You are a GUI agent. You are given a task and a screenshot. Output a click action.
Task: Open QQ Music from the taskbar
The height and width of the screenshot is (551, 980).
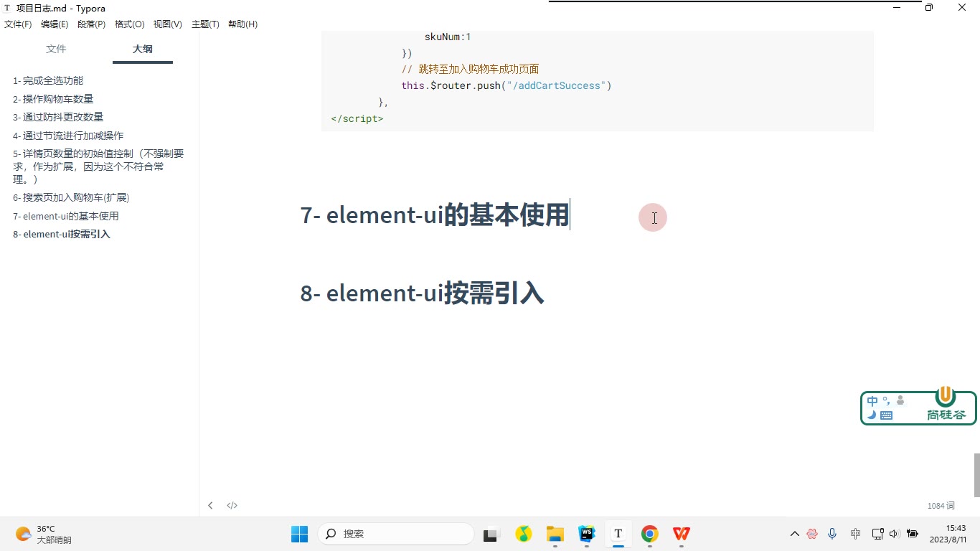coord(524,534)
